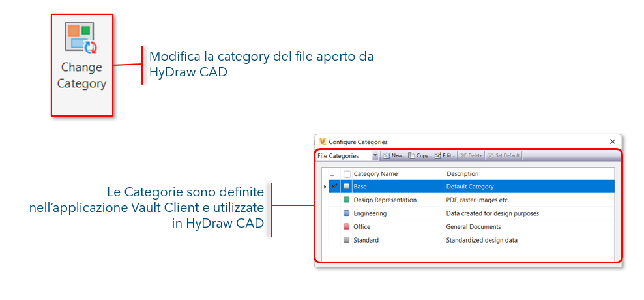Click the row indicator arrow beside Base
644x300 pixels.
pos(325,187)
